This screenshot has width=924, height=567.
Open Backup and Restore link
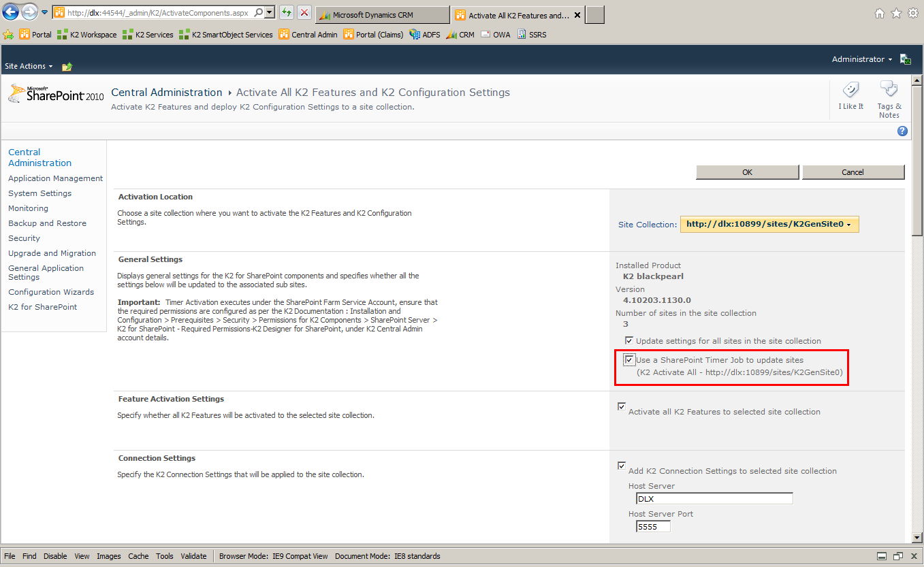pos(47,223)
